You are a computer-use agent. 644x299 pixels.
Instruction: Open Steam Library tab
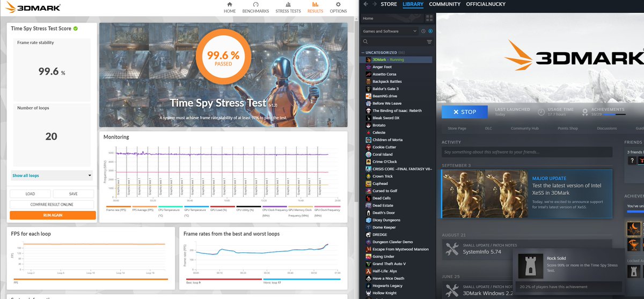413,4
